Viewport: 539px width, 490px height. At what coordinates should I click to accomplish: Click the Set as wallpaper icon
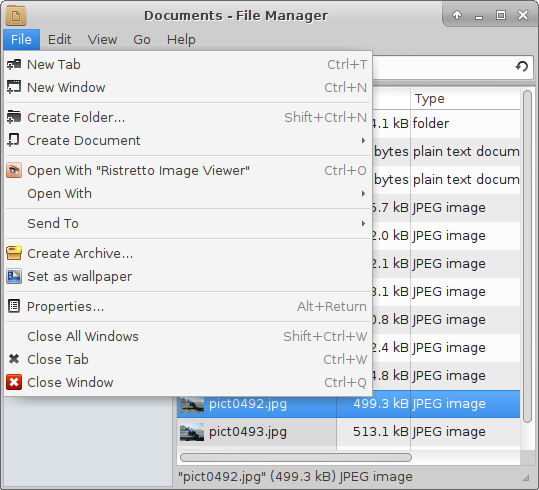point(14,276)
